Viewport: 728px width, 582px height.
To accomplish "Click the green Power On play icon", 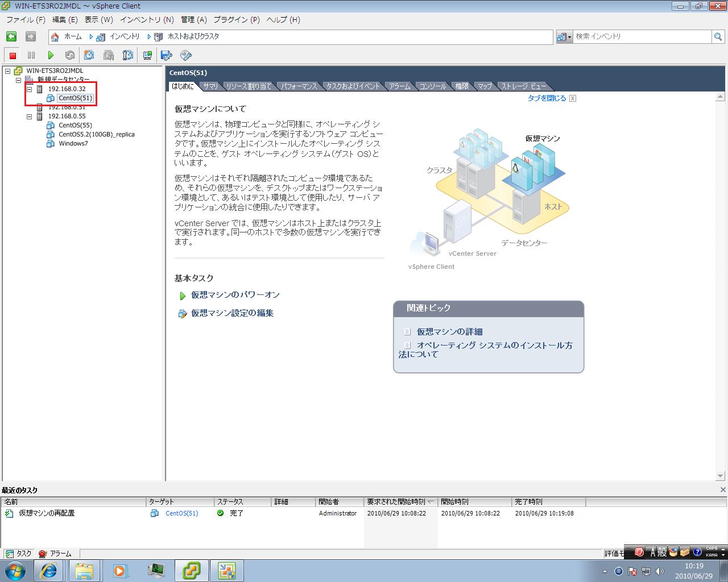I will 51,55.
